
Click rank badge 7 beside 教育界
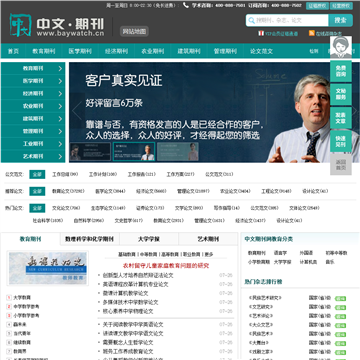tap(9, 351)
